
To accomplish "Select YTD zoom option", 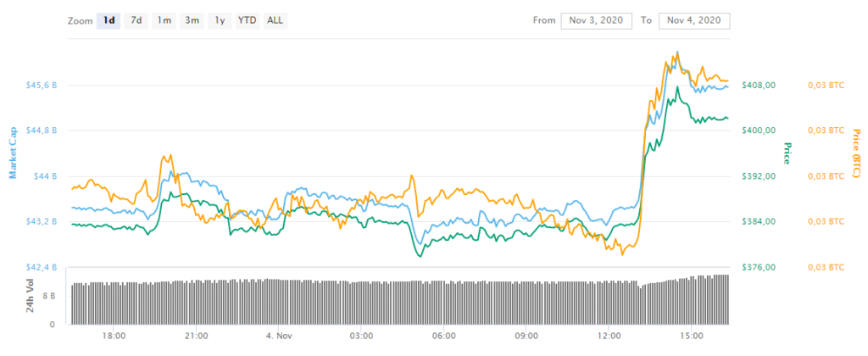I will 248,20.
